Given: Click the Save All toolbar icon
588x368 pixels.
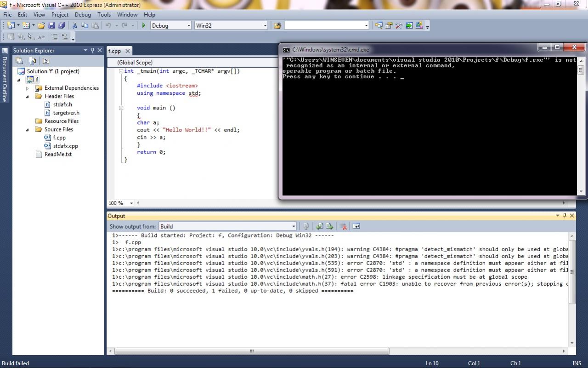Looking at the screenshot, I should pos(61,26).
